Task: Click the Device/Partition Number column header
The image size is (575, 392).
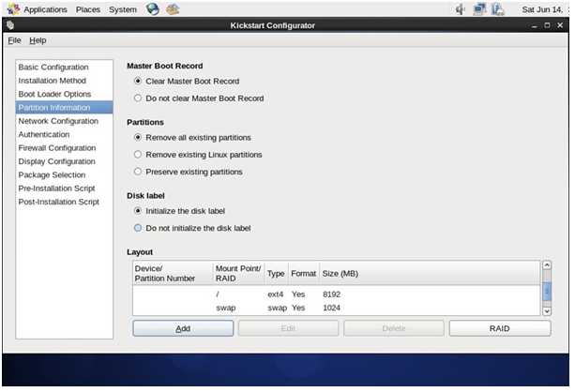Action: [x=173, y=274]
